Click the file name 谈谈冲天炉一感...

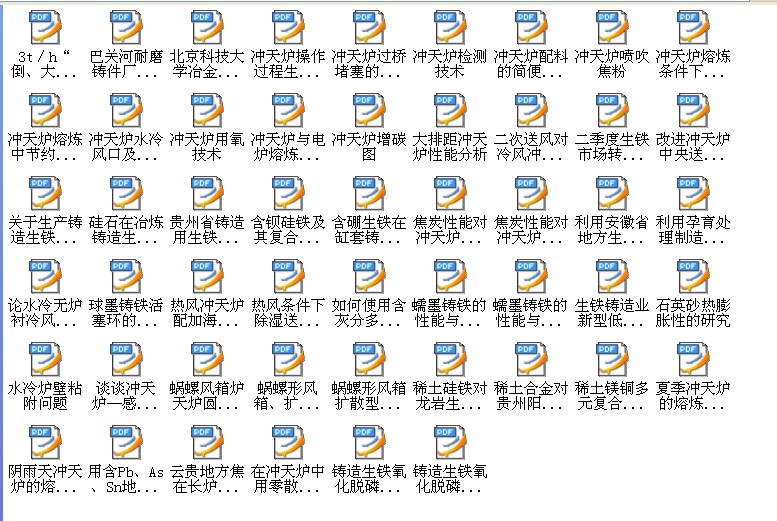coord(126,396)
